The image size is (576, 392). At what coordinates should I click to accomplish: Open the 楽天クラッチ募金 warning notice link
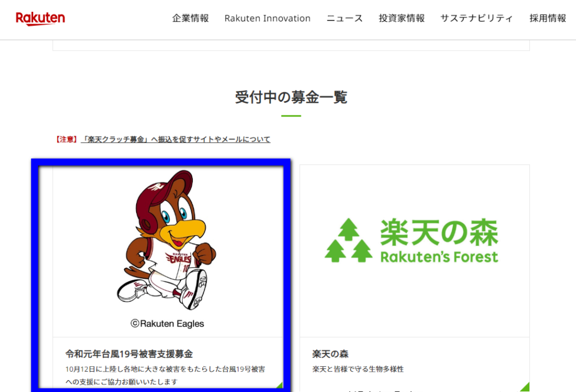175,139
